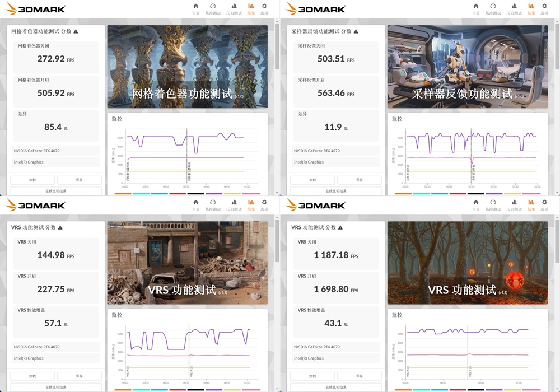The width and height of the screenshot is (560, 392).
Task: Click the 227.75 FPS VRS 开启 score
Action: tap(55, 289)
